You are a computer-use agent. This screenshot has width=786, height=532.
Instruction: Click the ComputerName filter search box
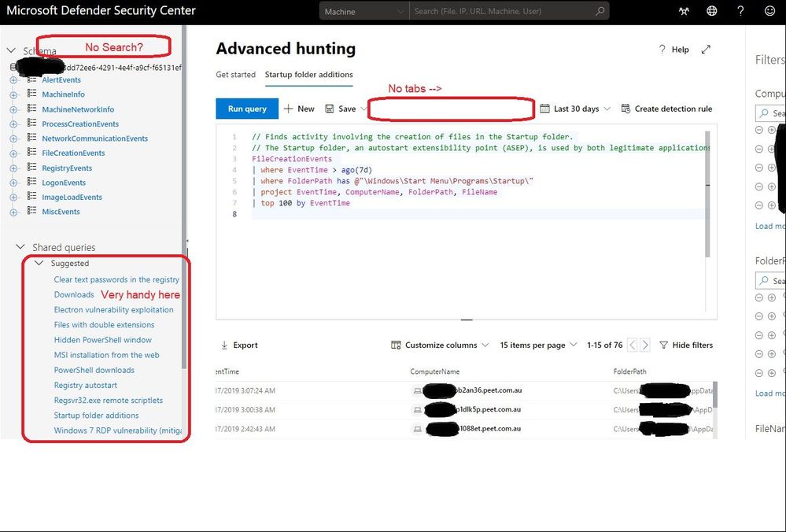(770, 113)
